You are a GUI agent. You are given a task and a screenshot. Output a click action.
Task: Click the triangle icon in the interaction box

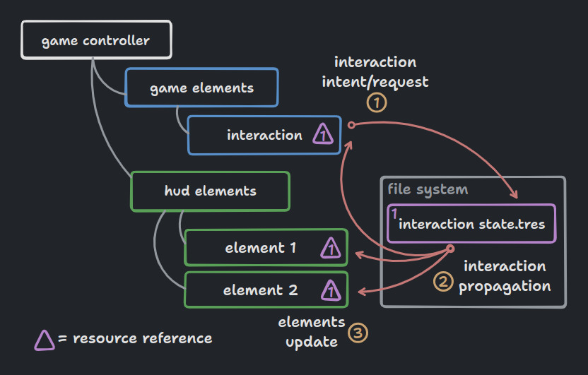323,134
